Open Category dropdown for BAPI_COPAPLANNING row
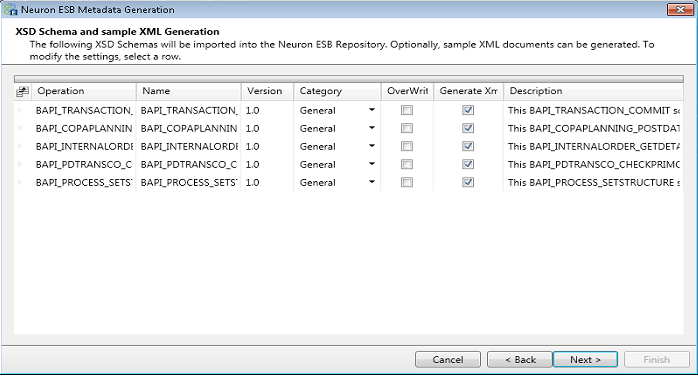The height and width of the screenshot is (376, 698). point(372,128)
